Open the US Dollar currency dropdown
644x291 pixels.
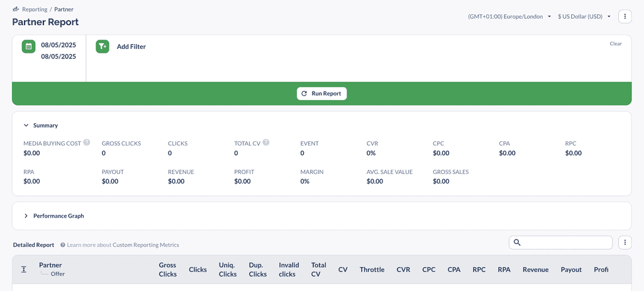(x=584, y=16)
